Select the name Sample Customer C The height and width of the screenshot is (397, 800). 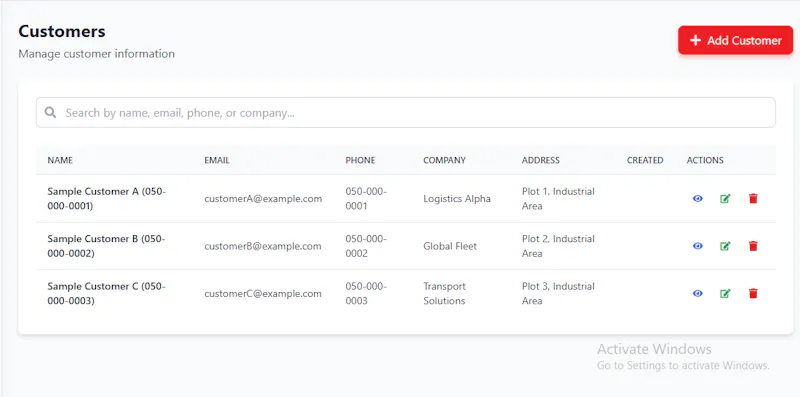(x=107, y=293)
